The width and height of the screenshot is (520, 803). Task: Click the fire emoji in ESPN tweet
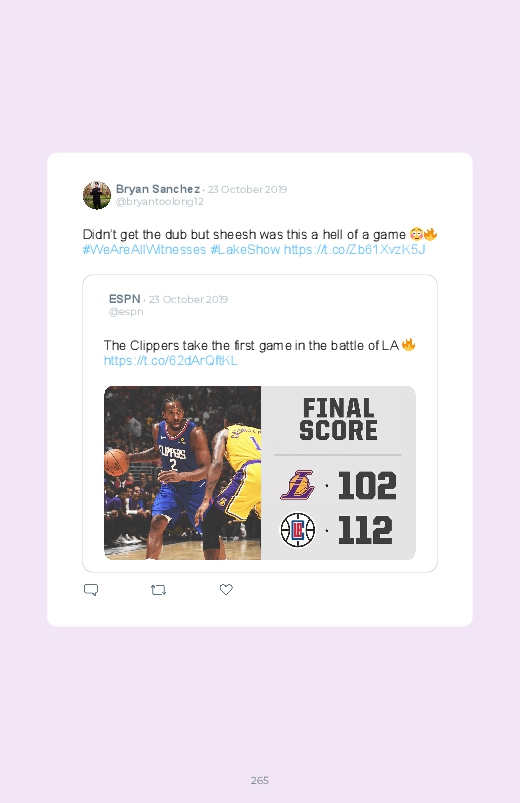(408, 345)
